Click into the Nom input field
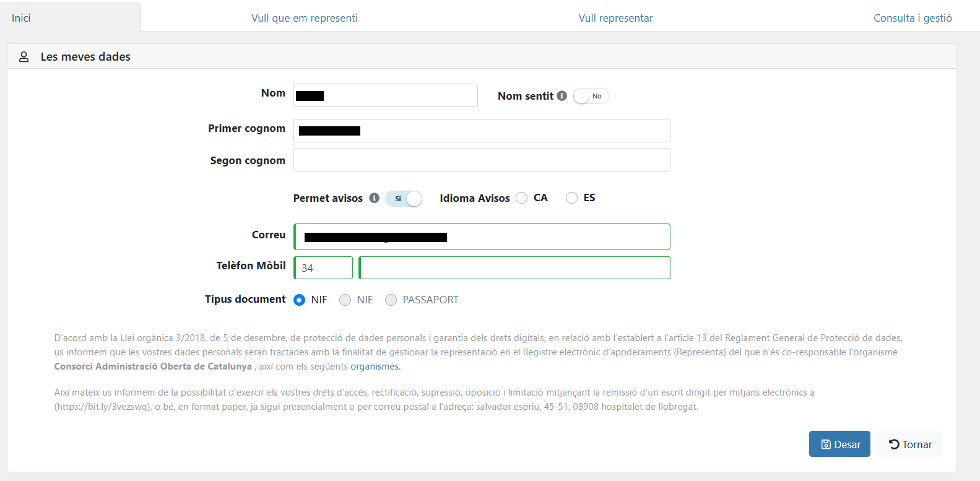This screenshot has height=481, width=980. (x=386, y=95)
